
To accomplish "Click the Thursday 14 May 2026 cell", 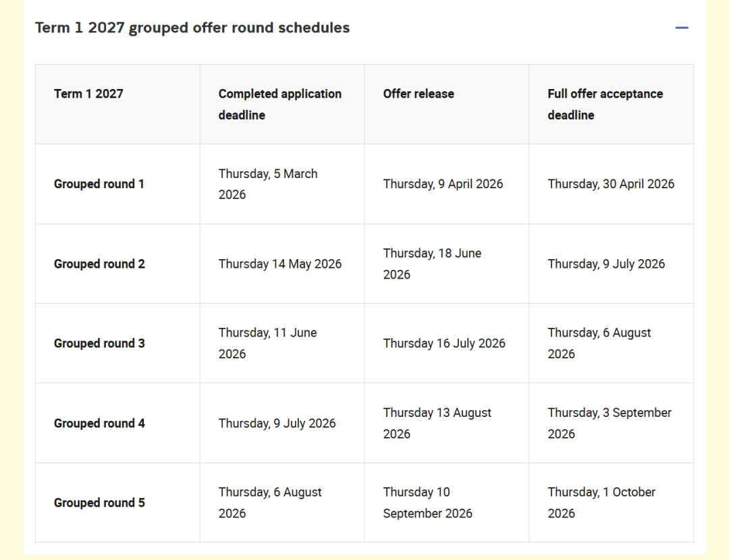I will (x=279, y=264).
